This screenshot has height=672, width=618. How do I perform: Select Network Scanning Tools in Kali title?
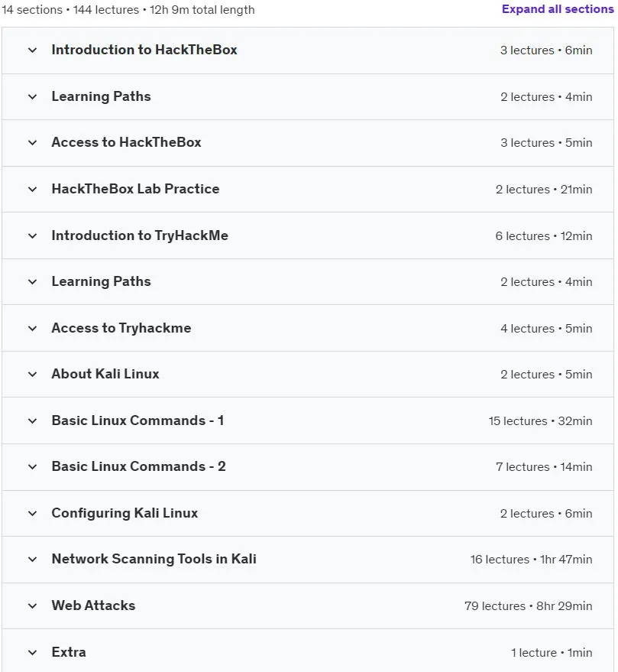click(x=154, y=559)
